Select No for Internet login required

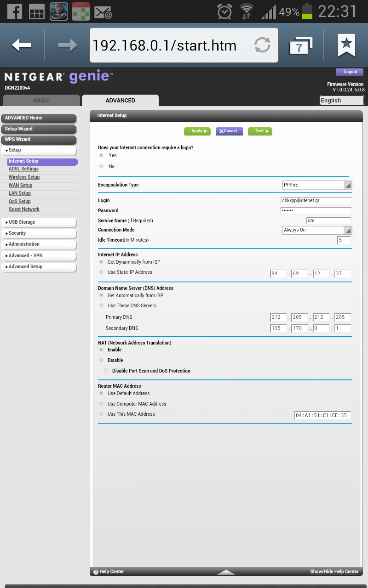(x=101, y=166)
